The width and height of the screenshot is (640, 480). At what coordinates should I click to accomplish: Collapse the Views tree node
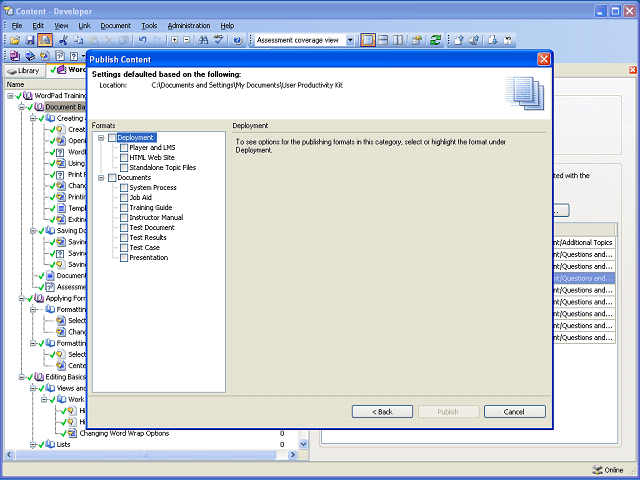(33, 388)
